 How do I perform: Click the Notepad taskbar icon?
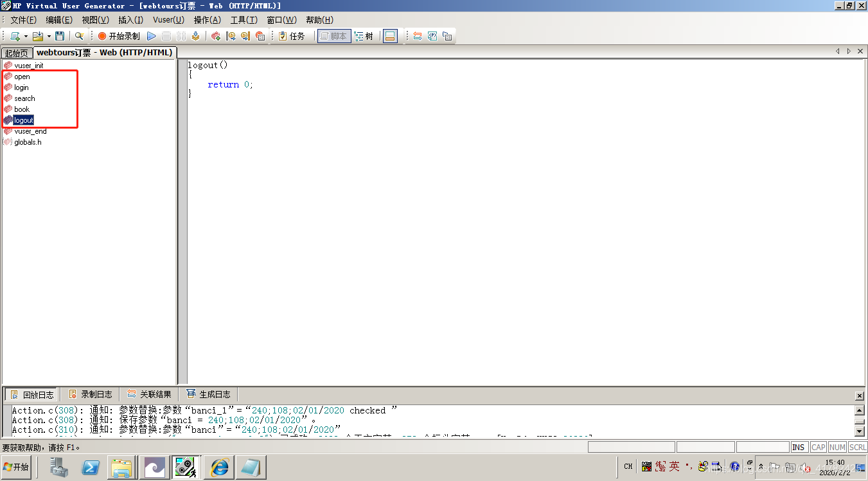251,467
